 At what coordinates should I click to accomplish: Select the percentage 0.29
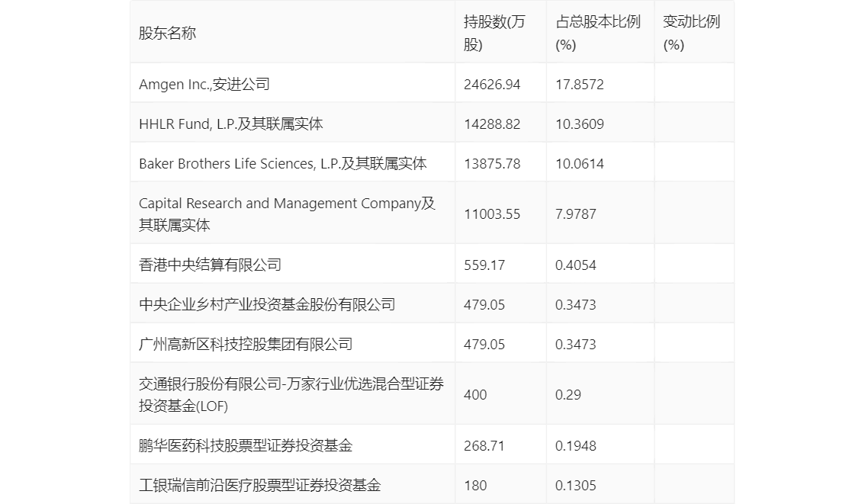[568, 395]
